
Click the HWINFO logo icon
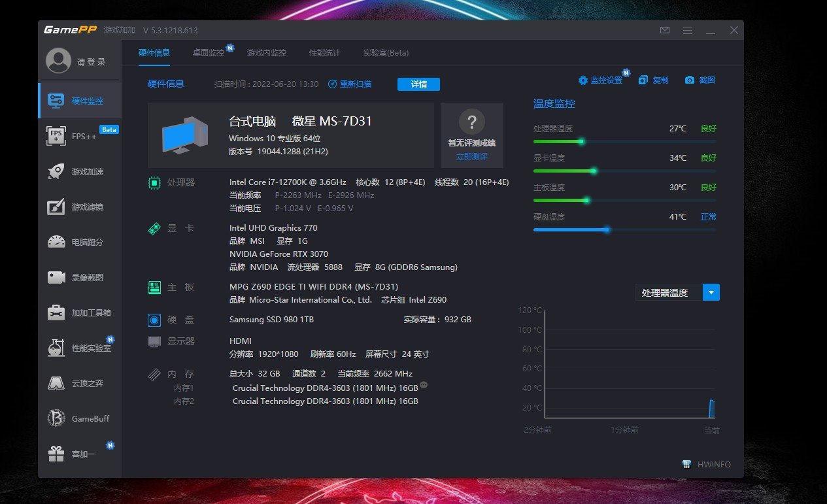687,464
